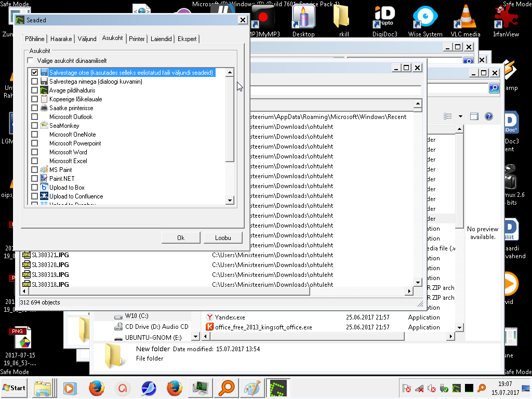Click the search results horizontal scrollbar
This screenshot has width=532, height=399.
coord(168,291)
